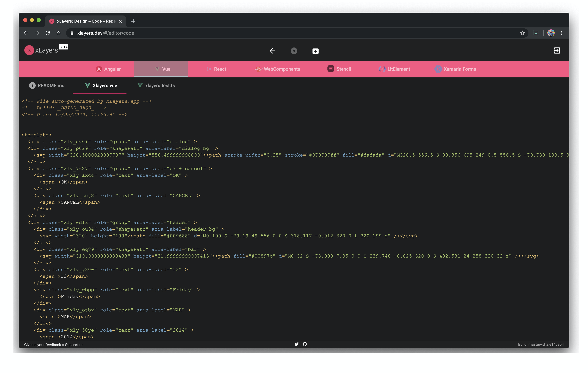Click the lightning bolt StackBlitz icon
The image size is (588, 373).
[x=294, y=51]
